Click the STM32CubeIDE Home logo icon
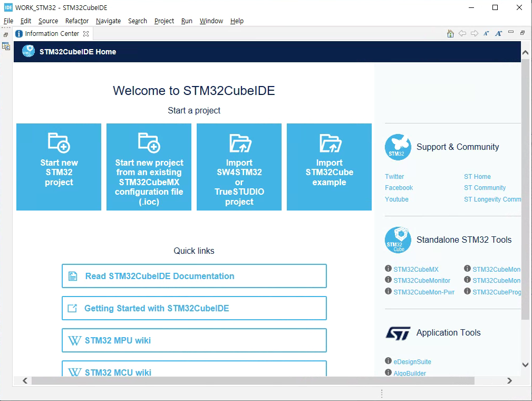 pos(28,51)
